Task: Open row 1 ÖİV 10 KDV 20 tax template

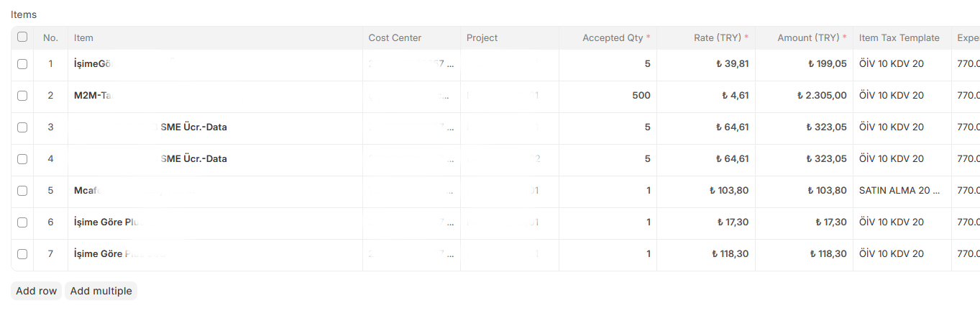Action: [x=902, y=64]
